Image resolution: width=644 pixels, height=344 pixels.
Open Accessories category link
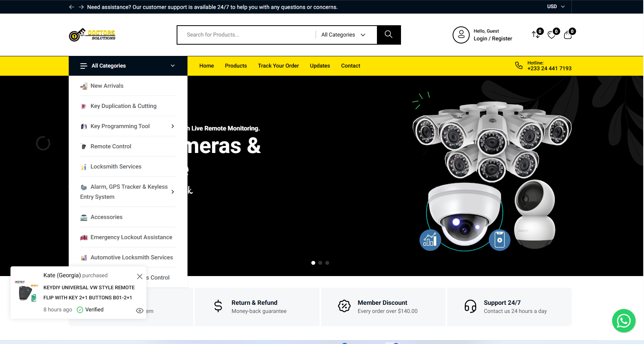[x=106, y=217]
